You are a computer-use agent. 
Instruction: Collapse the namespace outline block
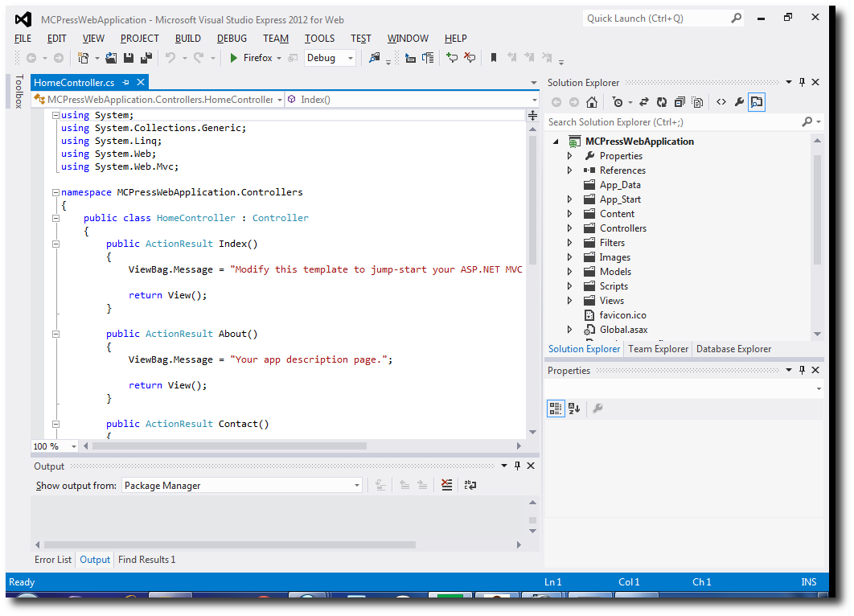55,192
